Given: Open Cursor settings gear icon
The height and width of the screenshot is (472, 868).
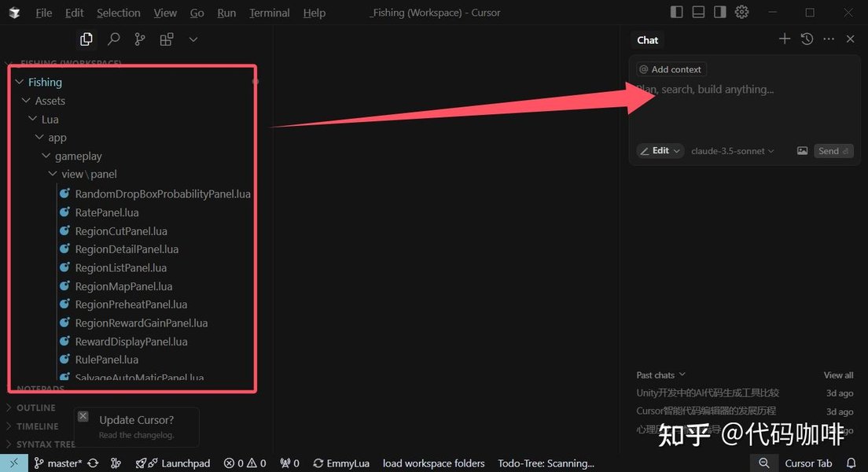Looking at the screenshot, I should pos(741,12).
